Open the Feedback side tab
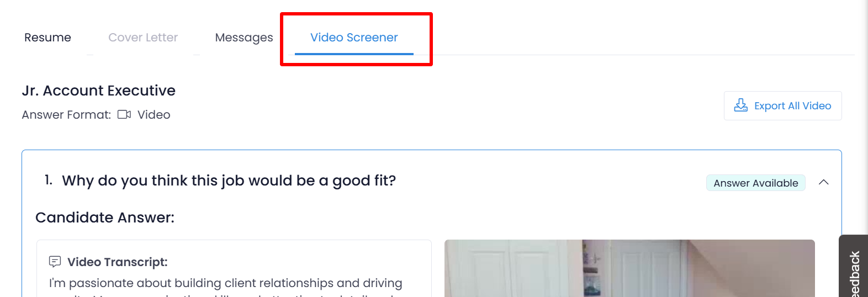 click(854, 271)
